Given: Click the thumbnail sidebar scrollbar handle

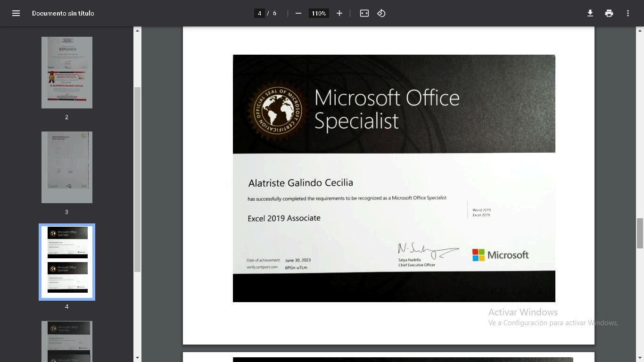Looking at the screenshot, I should pos(138,179).
